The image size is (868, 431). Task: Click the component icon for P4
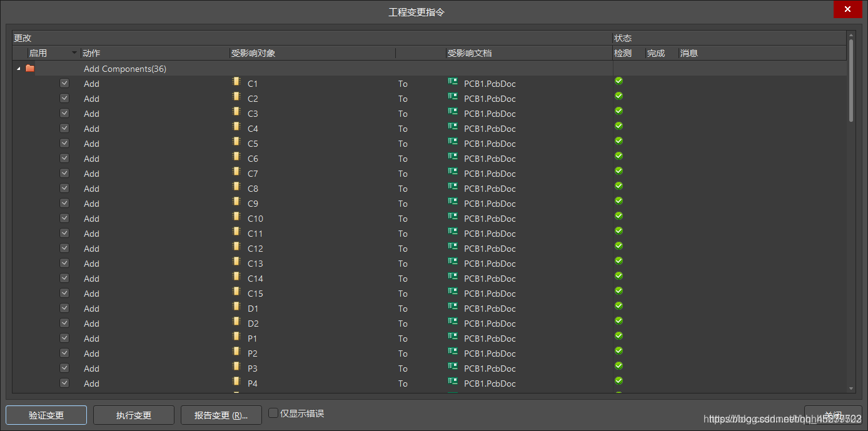click(236, 381)
